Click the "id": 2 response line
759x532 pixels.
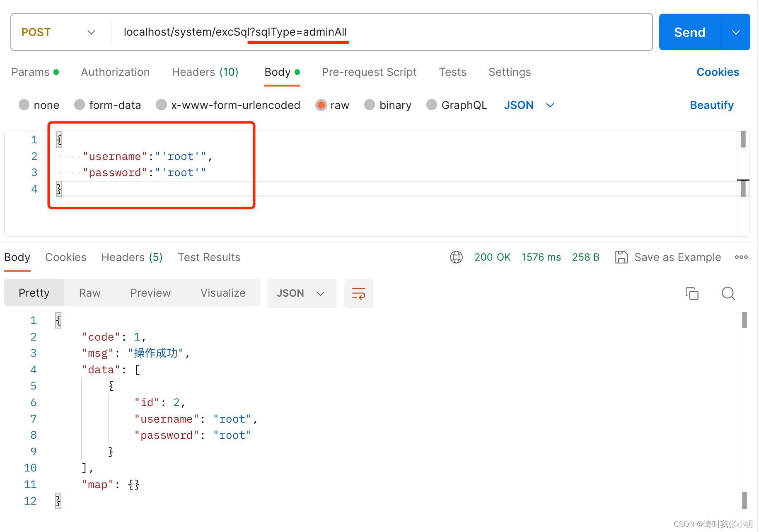pyautogui.click(x=160, y=402)
